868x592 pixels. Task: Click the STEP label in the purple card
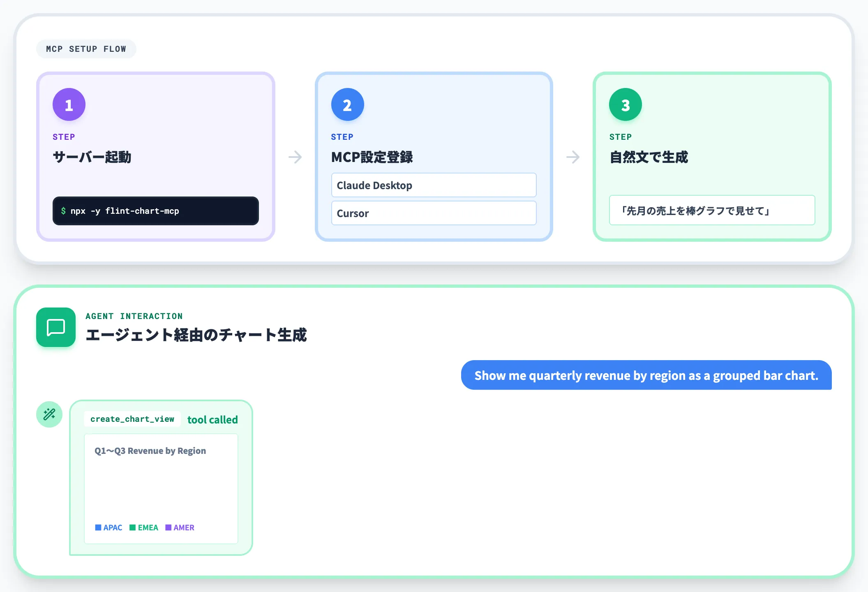point(64,137)
